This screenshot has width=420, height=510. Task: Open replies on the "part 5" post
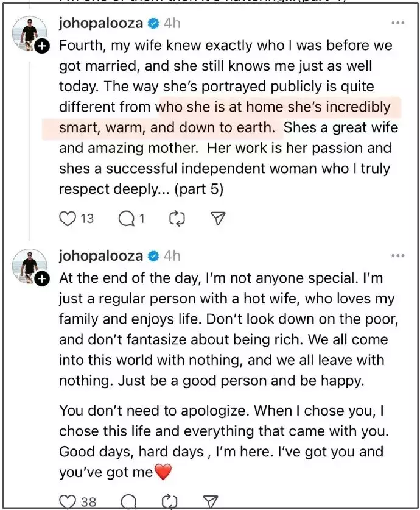coord(127,218)
